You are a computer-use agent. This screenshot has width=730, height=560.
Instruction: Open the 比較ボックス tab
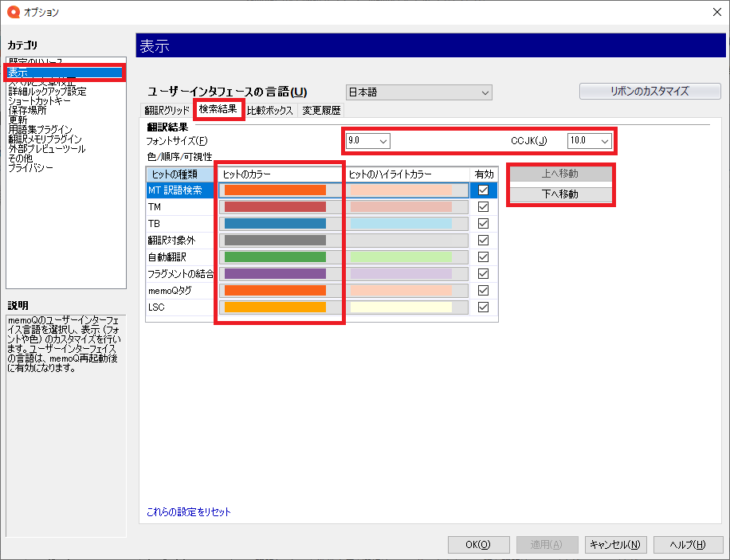270,111
